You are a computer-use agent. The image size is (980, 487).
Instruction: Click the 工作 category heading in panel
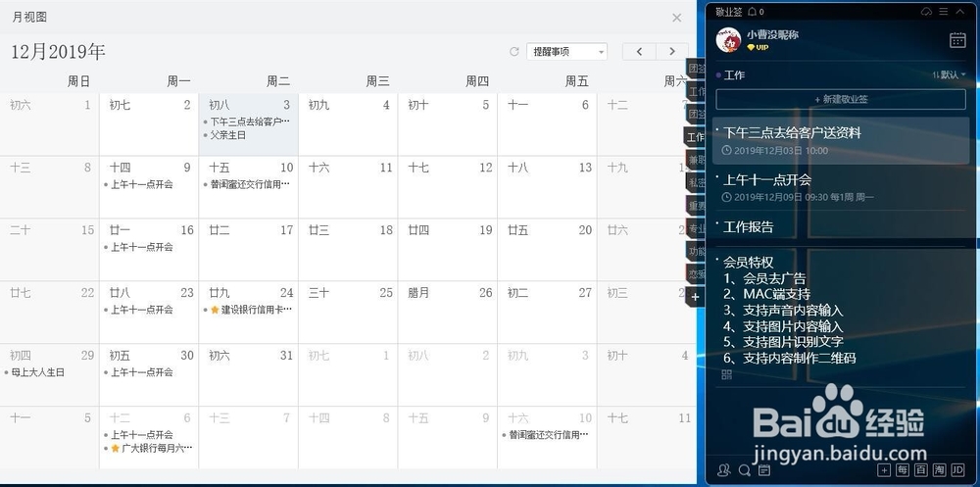734,75
